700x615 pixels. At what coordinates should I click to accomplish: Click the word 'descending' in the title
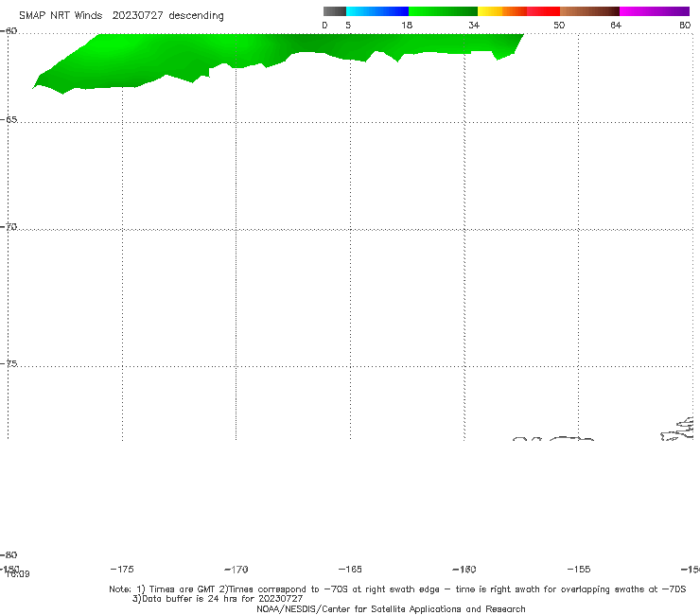[196, 16]
